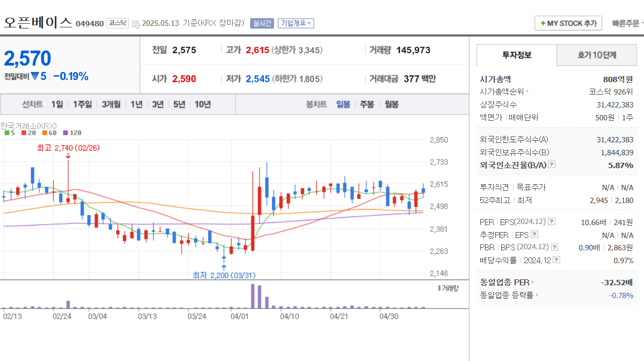644x361 pixels.
Task: Select the 5년 line chart period
Action: [x=179, y=104]
